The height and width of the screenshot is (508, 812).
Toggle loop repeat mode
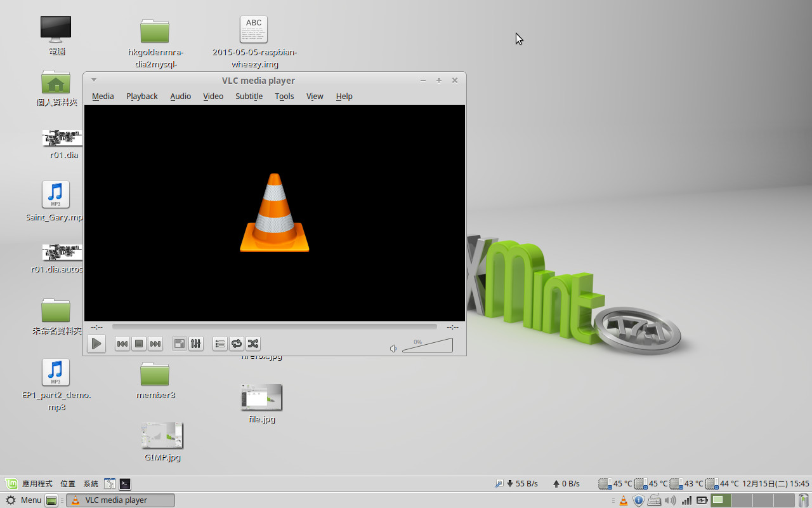point(237,344)
